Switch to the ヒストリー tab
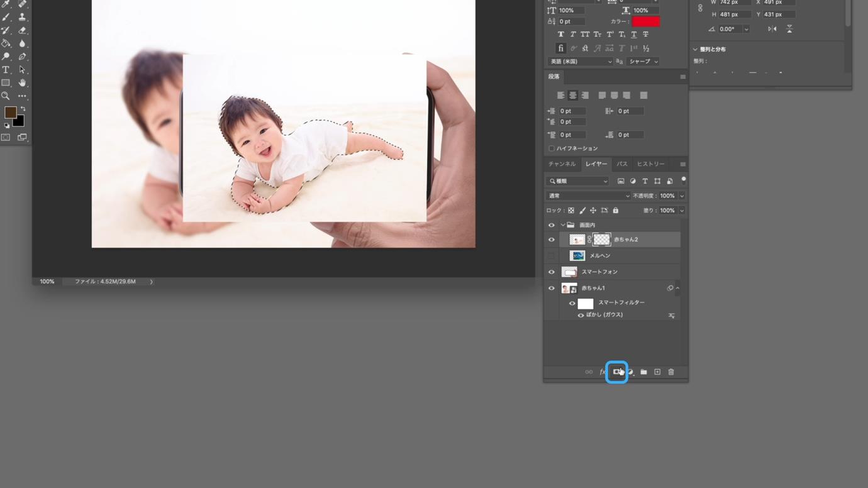 [650, 164]
